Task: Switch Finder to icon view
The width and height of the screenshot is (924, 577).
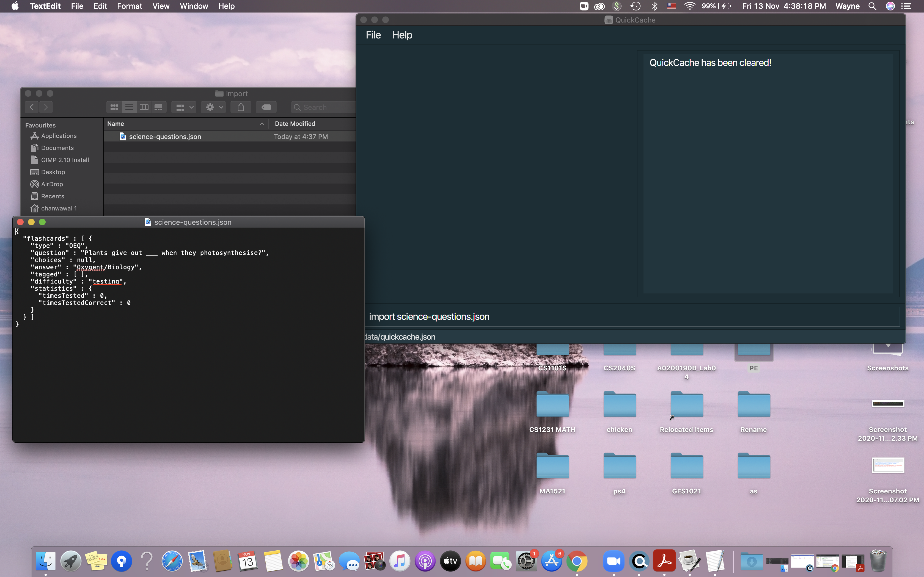Action: coord(114,107)
